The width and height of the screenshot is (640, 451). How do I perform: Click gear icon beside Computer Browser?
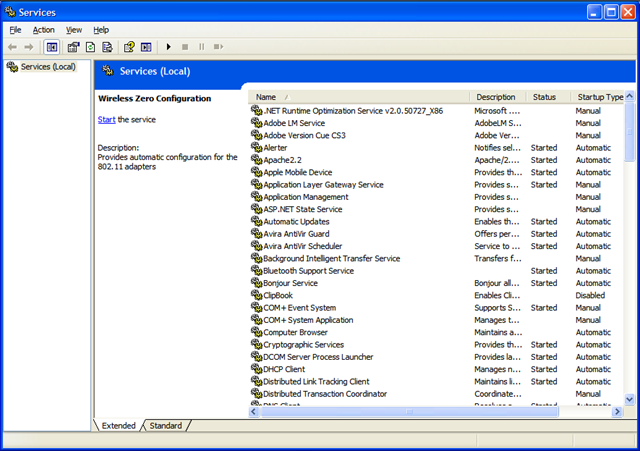pos(256,332)
